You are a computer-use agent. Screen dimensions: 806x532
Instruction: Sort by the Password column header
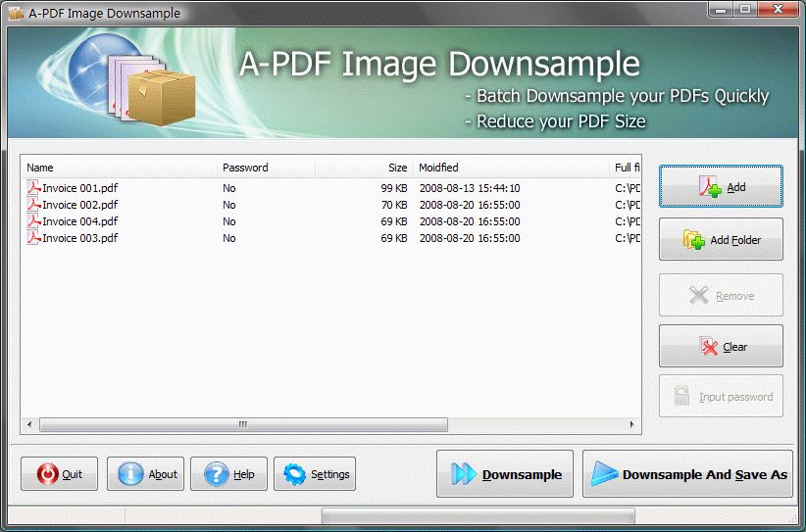pyautogui.click(x=267, y=168)
